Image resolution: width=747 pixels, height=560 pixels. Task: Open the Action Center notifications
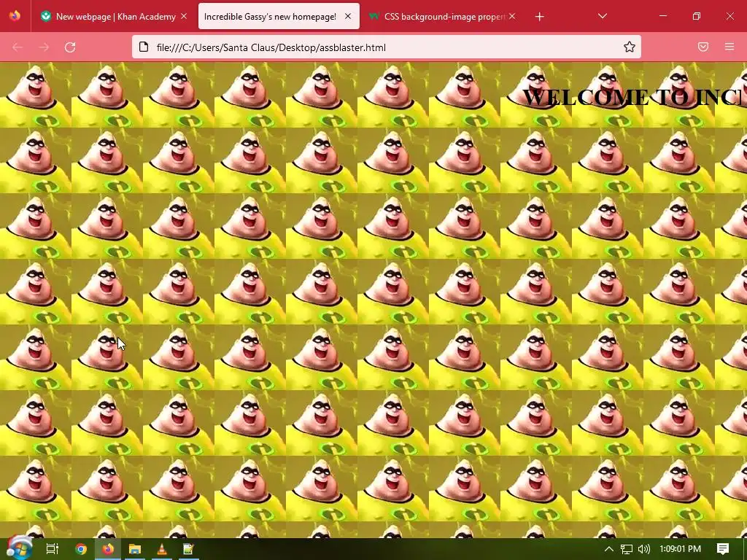pyautogui.click(x=723, y=549)
